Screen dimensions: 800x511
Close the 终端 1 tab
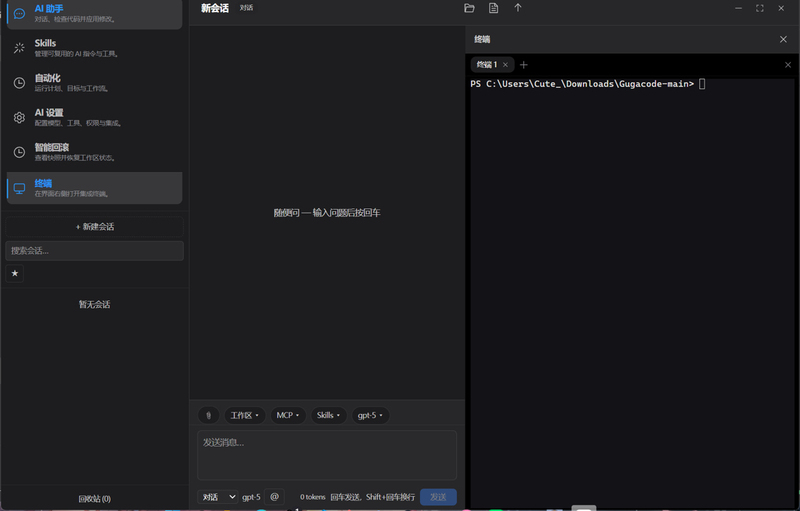coord(505,65)
